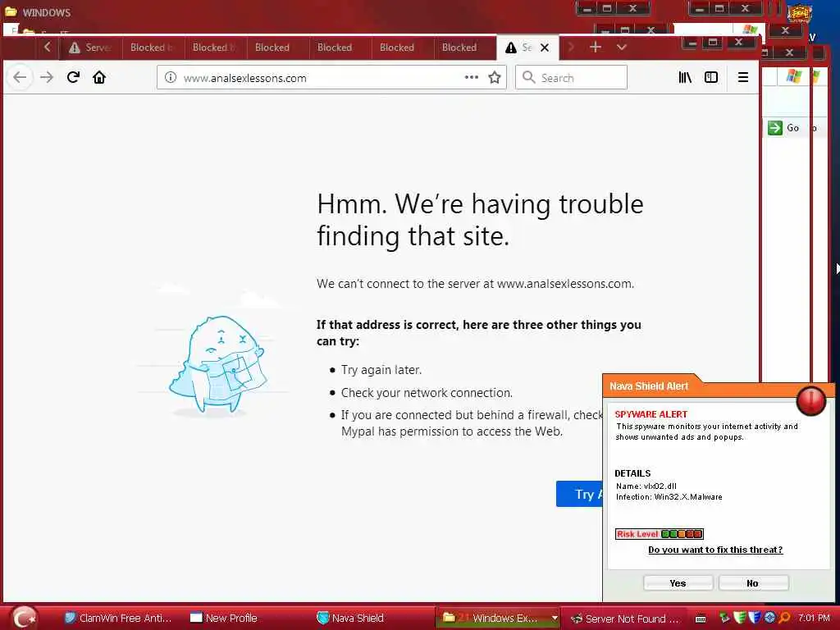The height and width of the screenshot is (630, 840).
Task: Click the 'Try again later.' bullet
Action: click(x=381, y=370)
